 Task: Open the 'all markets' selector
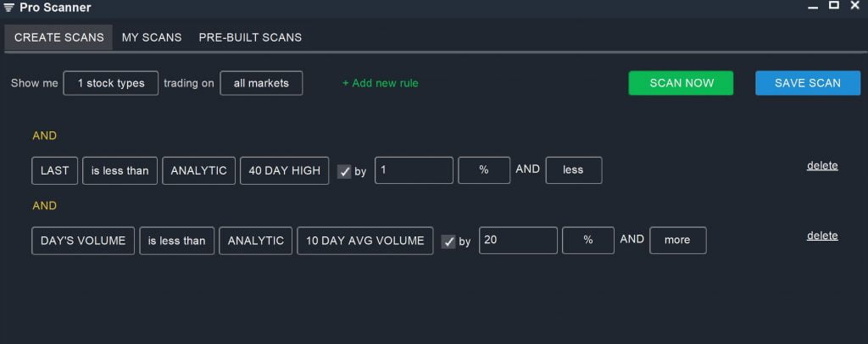pos(261,83)
